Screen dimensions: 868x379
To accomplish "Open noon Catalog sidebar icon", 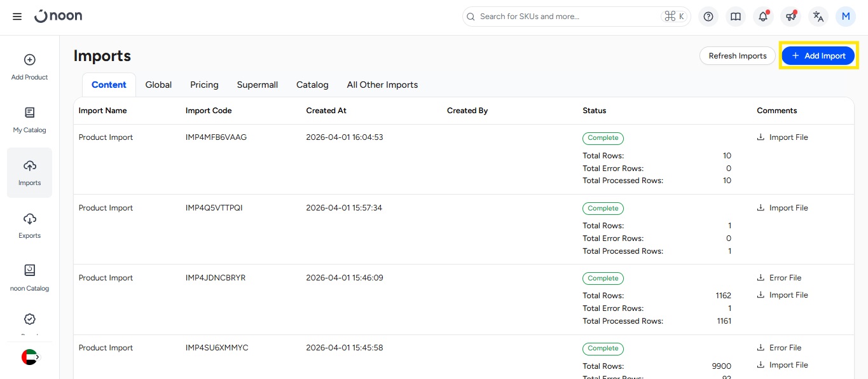I will (x=29, y=278).
